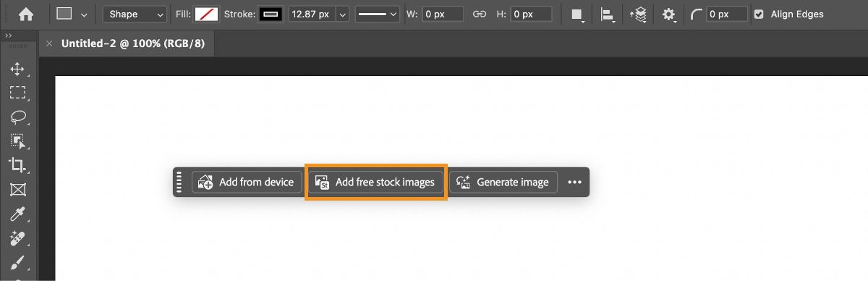
Task: Select the Eyedropper tool
Action: coord(17,214)
